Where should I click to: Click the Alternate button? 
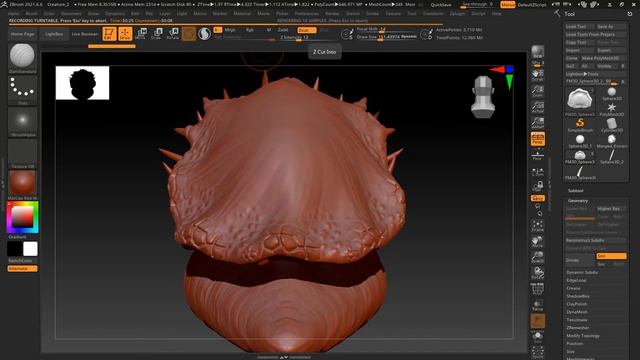22,269
